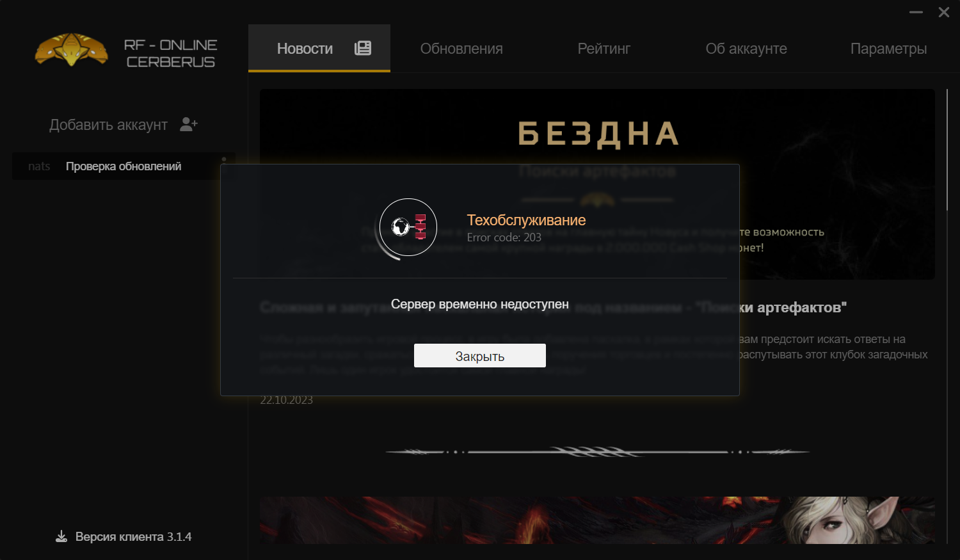Close the launcher with the X icon

tap(944, 12)
